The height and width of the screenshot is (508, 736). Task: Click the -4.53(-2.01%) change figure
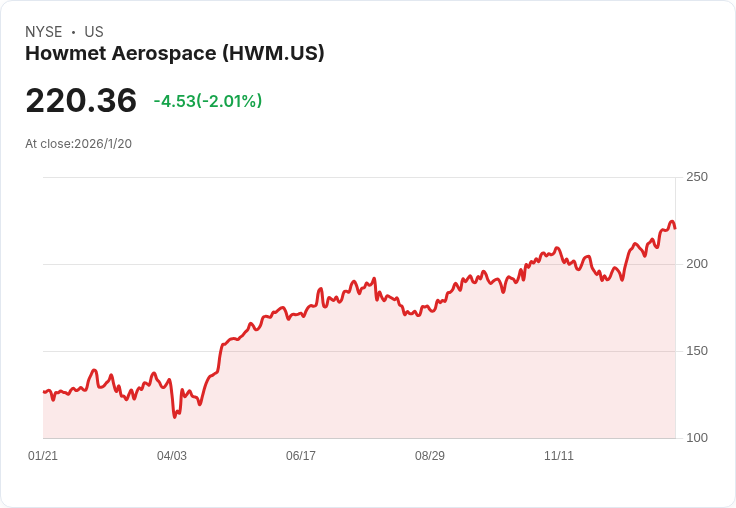click(208, 101)
